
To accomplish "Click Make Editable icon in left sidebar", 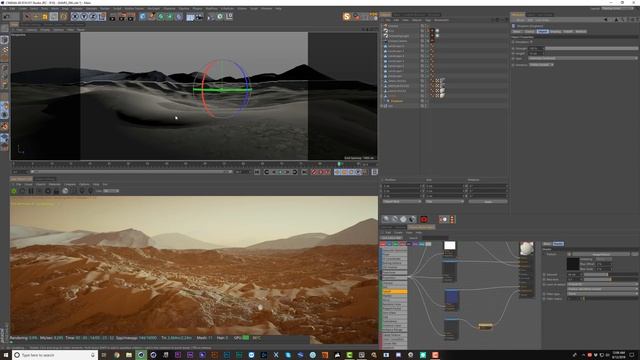I will point(4,28).
